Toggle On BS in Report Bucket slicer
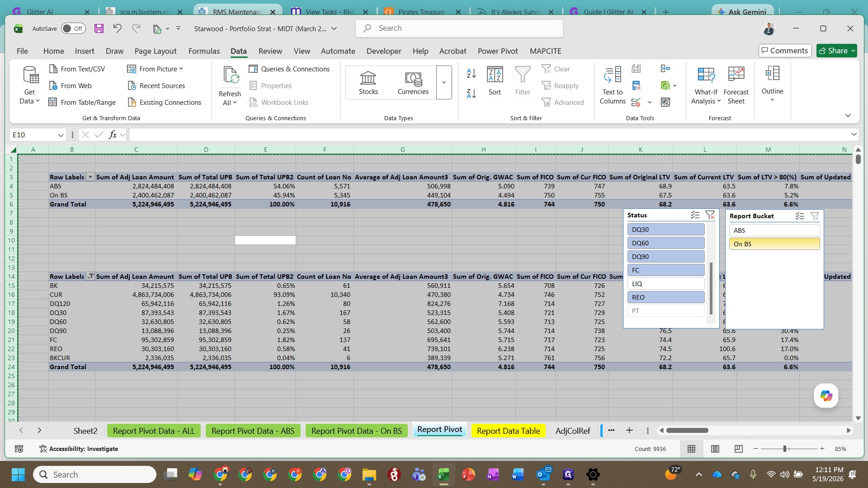868x488 pixels. 774,244
